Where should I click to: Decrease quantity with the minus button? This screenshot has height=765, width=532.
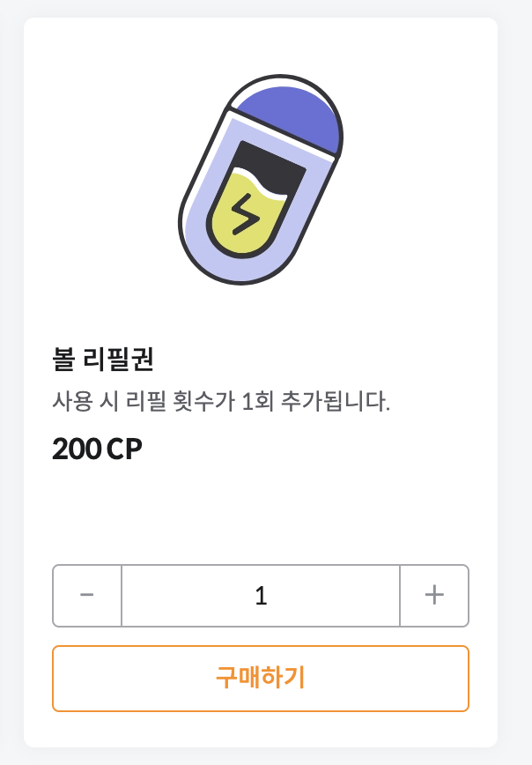[x=87, y=596]
